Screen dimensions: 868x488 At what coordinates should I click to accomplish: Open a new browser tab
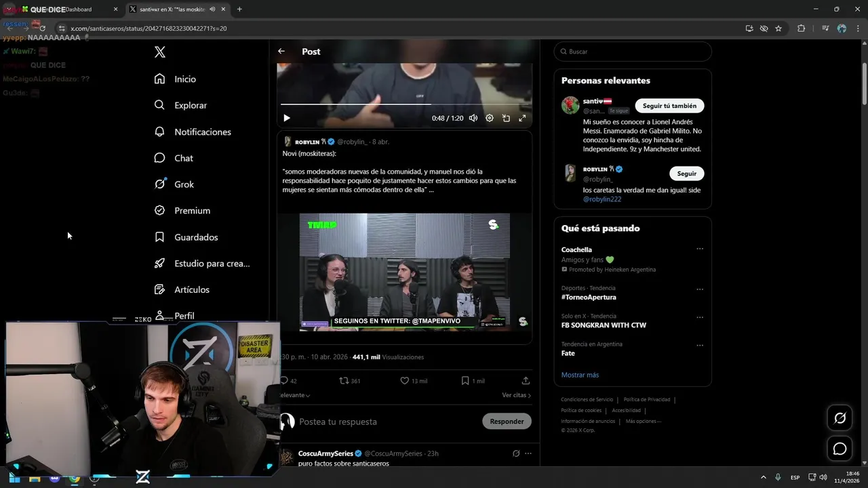point(239,9)
